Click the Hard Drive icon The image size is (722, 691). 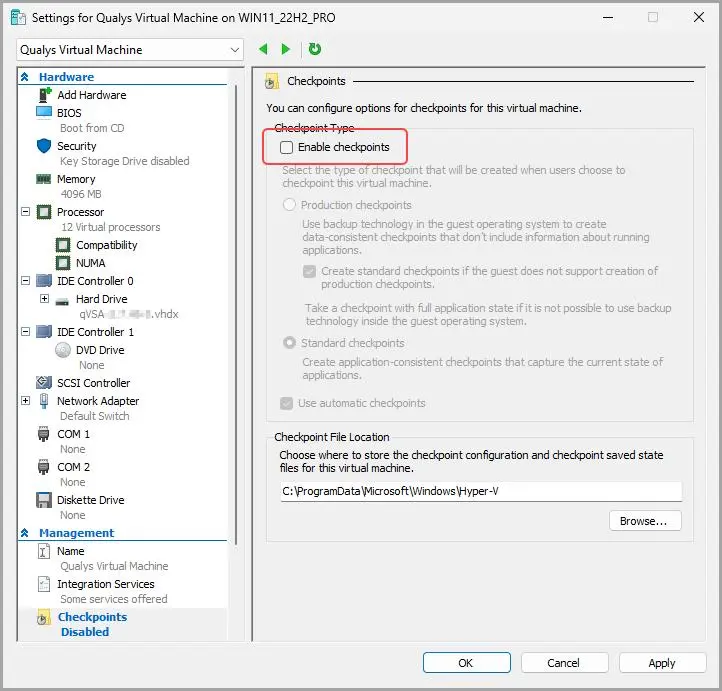62,302
